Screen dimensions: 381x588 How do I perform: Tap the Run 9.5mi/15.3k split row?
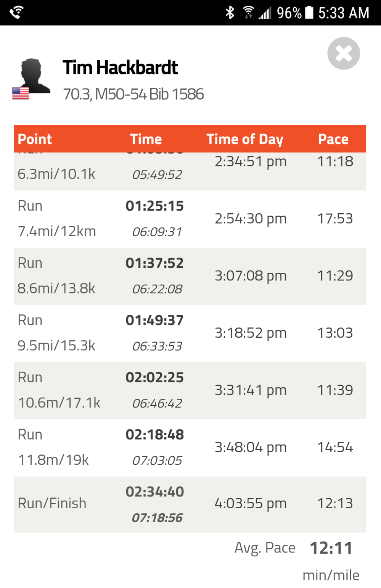coord(190,333)
